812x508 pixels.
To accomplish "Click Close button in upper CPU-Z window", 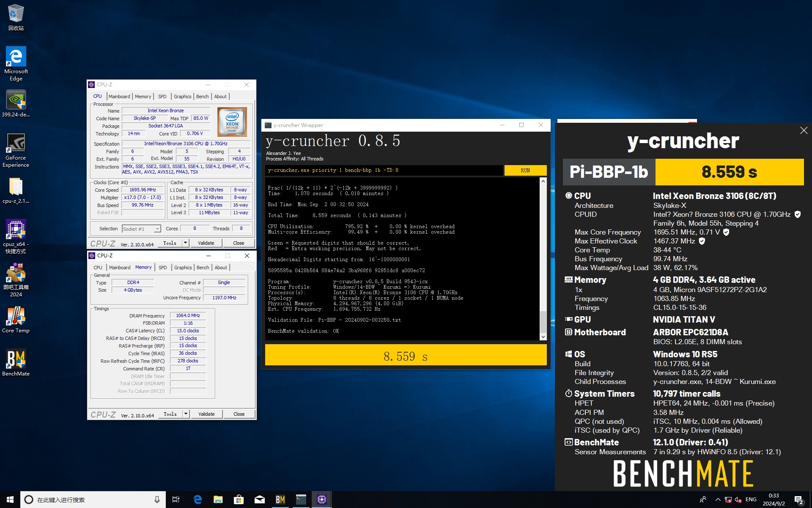I will (x=239, y=243).
